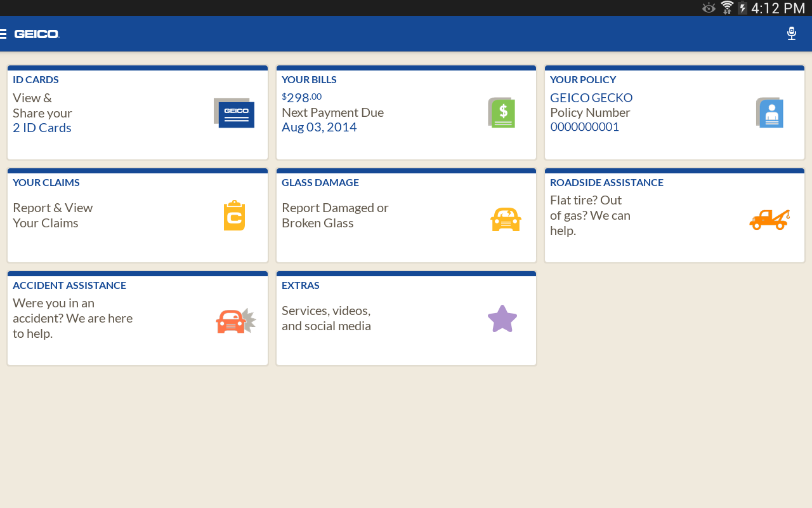Tap the eye status bar icon
Screen dimensions: 812x508
tap(709, 8)
